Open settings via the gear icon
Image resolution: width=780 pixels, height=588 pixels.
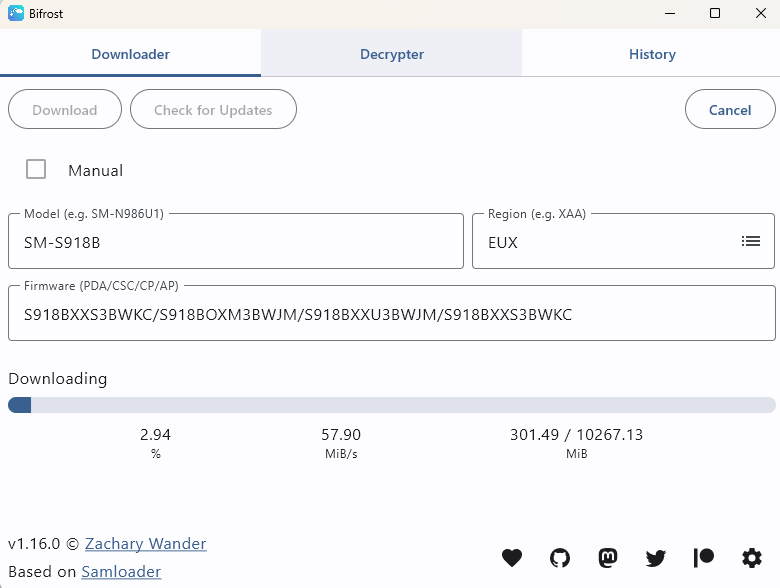751,558
